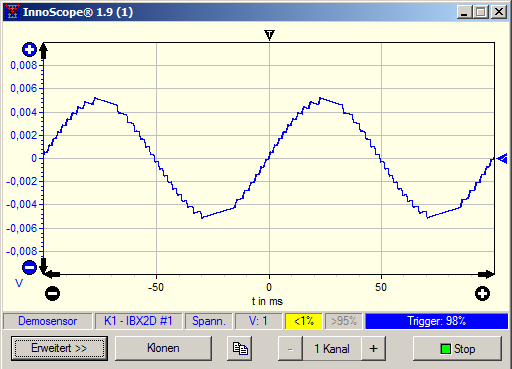
Task: Toggle the >95% indicator
Action: tap(344, 321)
